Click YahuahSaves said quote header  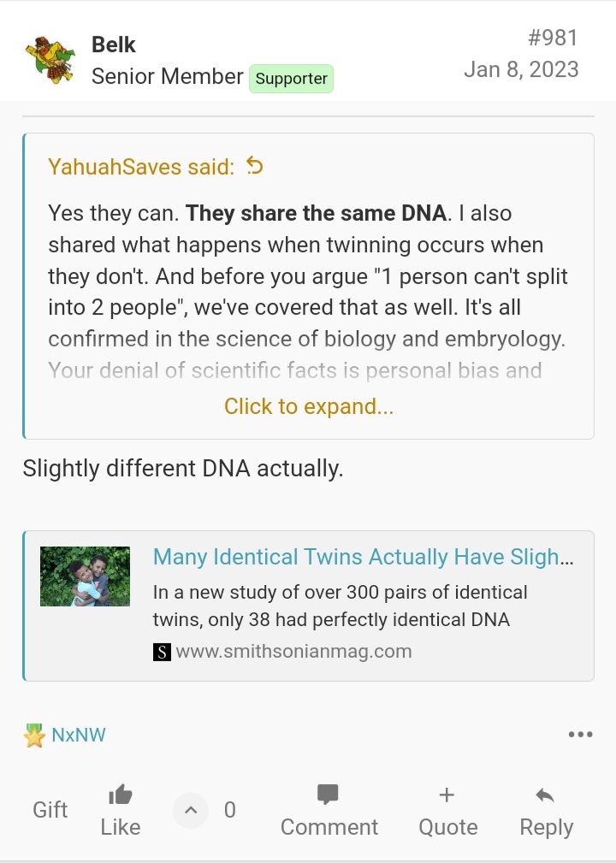[141, 167]
